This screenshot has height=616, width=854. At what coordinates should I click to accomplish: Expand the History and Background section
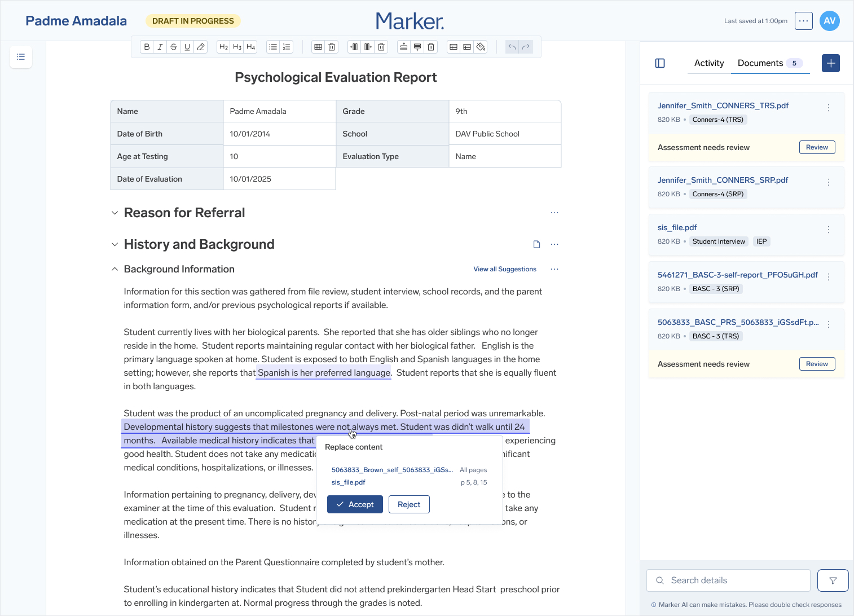tap(115, 244)
